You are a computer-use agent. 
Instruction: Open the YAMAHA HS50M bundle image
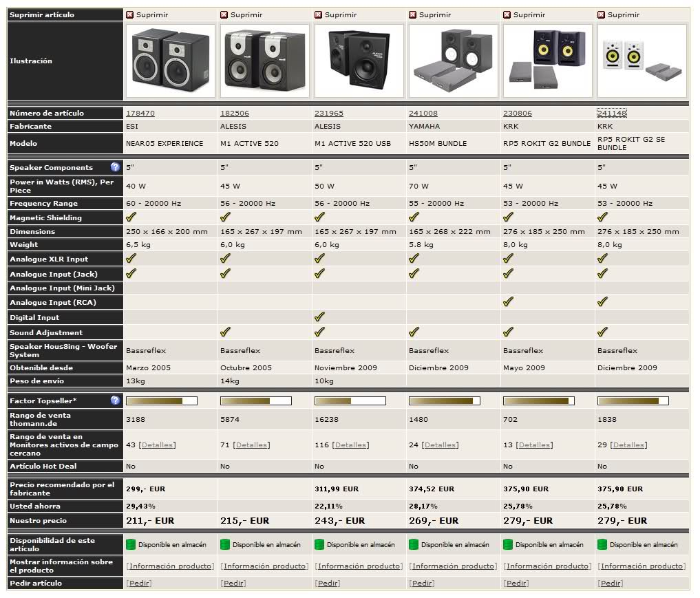(x=453, y=61)
